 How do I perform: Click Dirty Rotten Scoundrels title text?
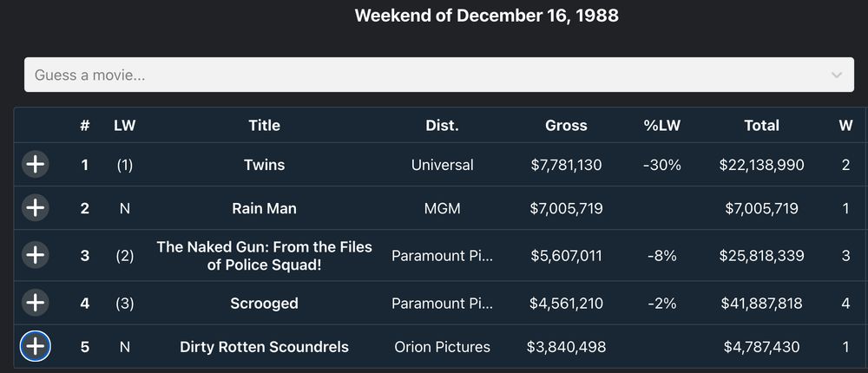point(264,347)
